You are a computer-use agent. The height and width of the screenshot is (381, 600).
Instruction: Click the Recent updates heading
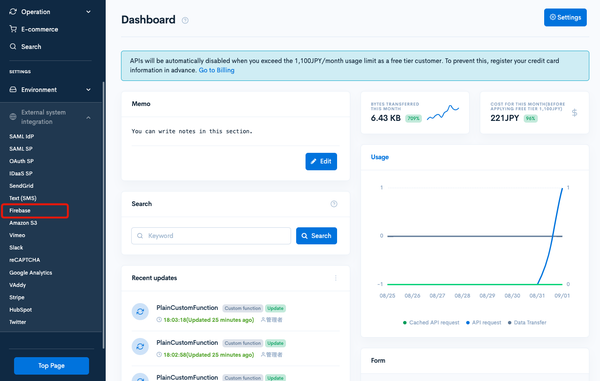(154, 278)
